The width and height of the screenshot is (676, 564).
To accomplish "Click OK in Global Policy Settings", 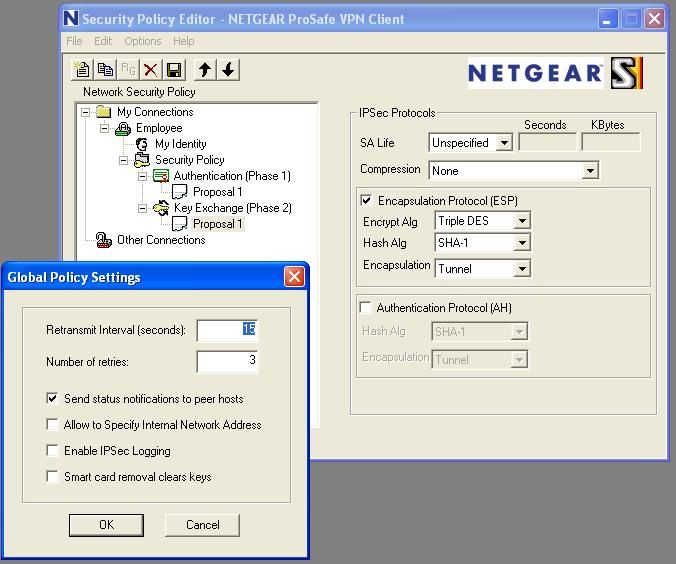I will [x=106, y=525].
